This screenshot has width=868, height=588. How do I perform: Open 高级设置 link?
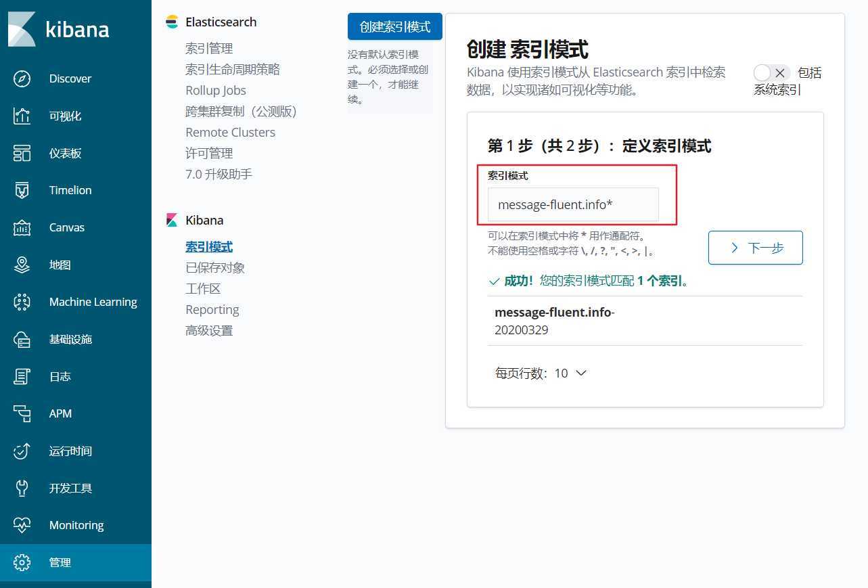pos(209,331)
